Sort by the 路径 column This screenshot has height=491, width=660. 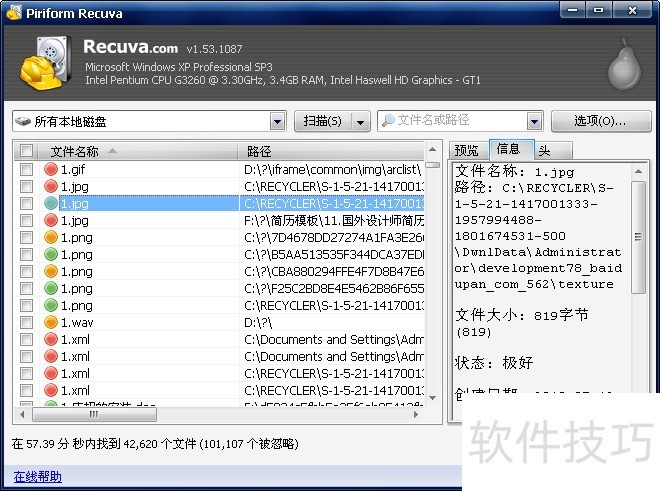click(331, 151)
